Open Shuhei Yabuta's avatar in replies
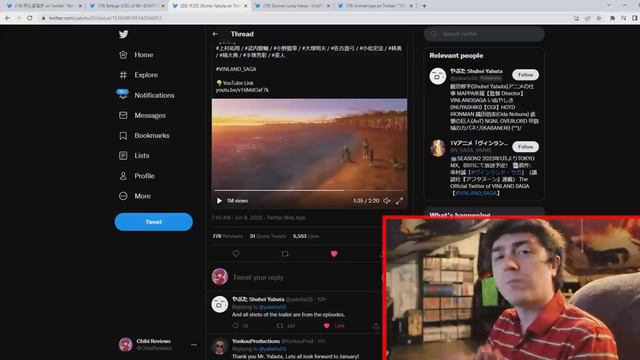 pos(220,304)
